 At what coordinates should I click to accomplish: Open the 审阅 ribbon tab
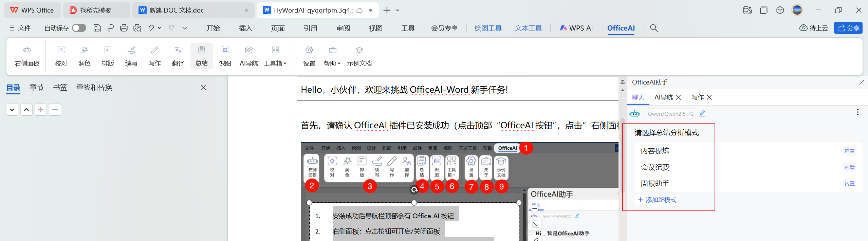pos(343,28)
